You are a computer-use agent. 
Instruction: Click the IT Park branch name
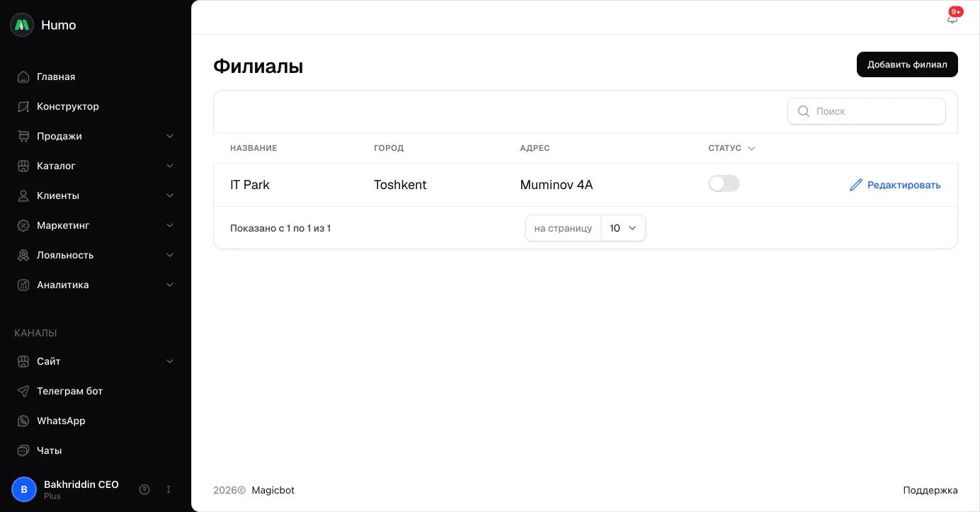(x=250, y=185)
